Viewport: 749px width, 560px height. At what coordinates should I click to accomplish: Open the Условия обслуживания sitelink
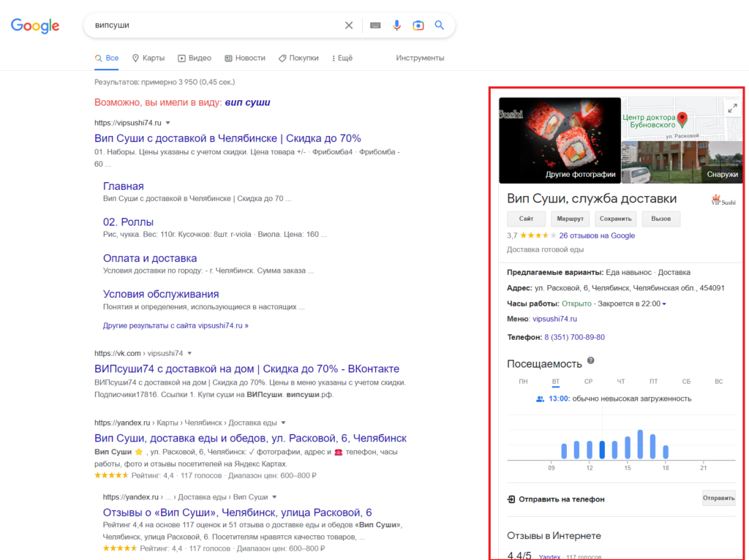(x=161, y=294)
